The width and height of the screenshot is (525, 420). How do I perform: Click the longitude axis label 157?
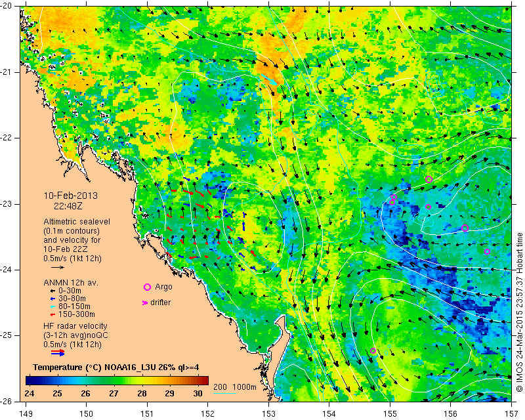point(512,414)
